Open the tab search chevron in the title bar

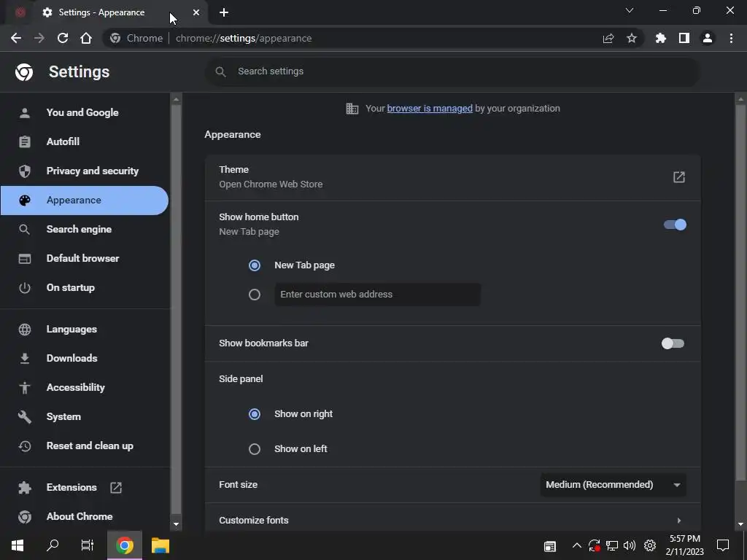[630, 10]
